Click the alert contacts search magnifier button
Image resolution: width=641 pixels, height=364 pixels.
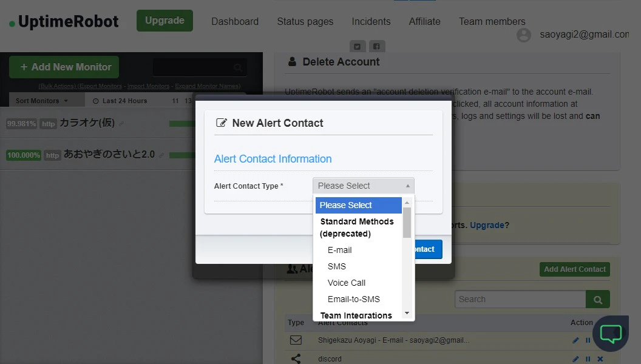pos(598,300)
